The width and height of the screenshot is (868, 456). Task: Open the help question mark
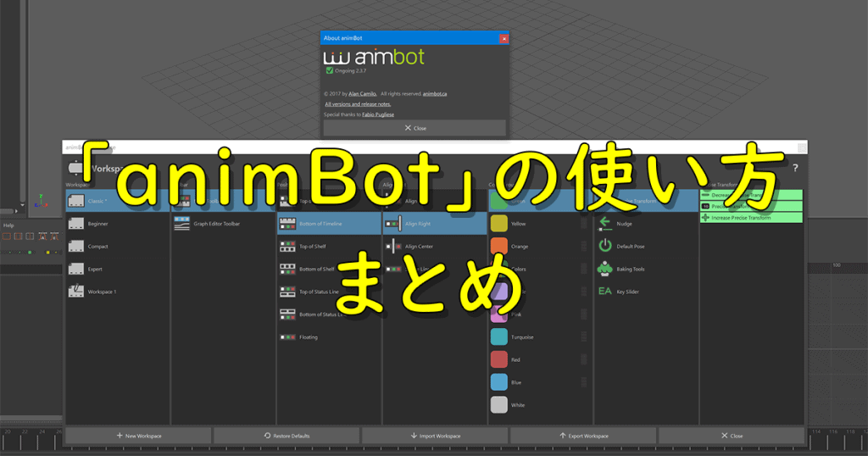click(x=795, y=168)
